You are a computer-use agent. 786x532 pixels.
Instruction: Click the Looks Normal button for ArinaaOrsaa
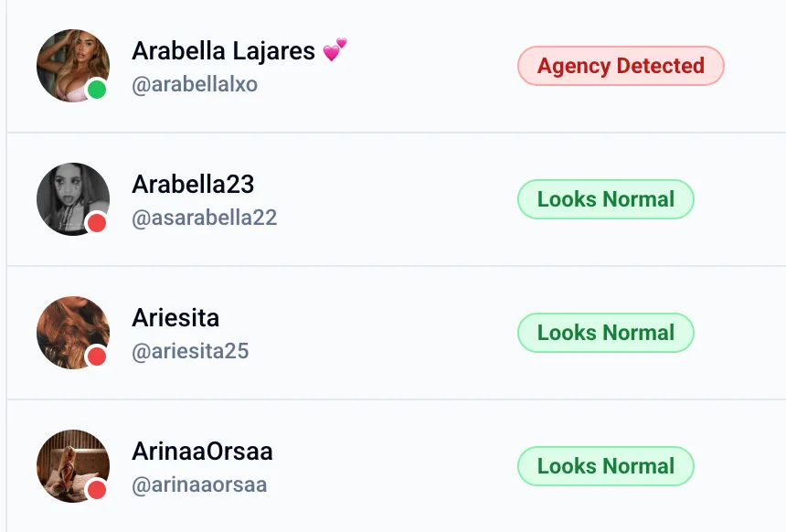point(605,466)
